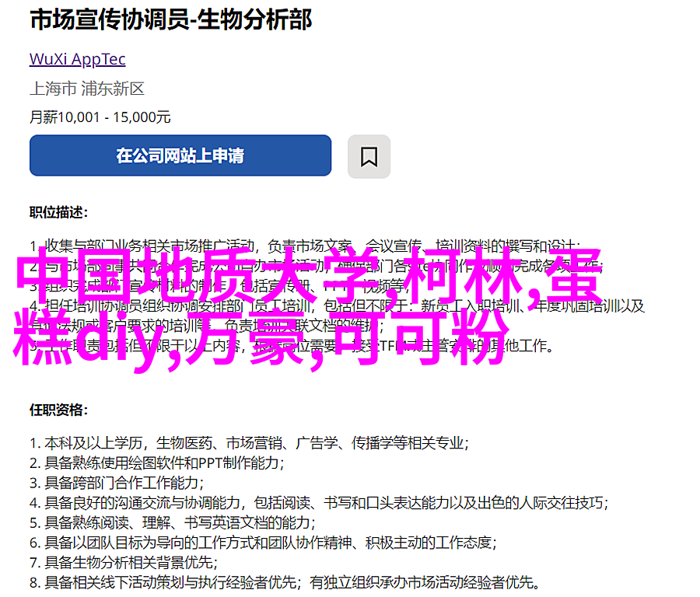The width and height of the screenshot is (700, 597).
Task: Click requirement line about 线下活动策划与执行经验
Action: (x=285, y=582)
